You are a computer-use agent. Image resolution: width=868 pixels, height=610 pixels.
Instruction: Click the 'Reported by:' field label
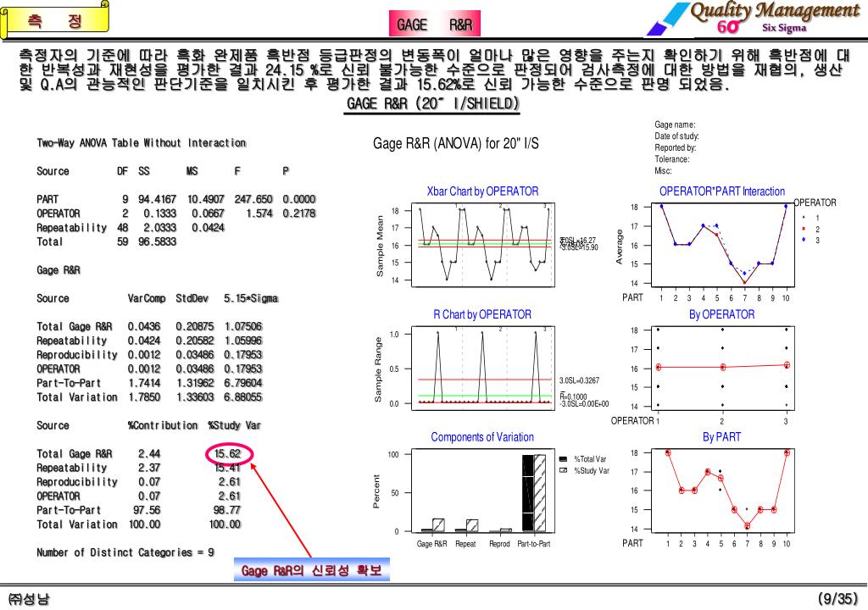676,147
